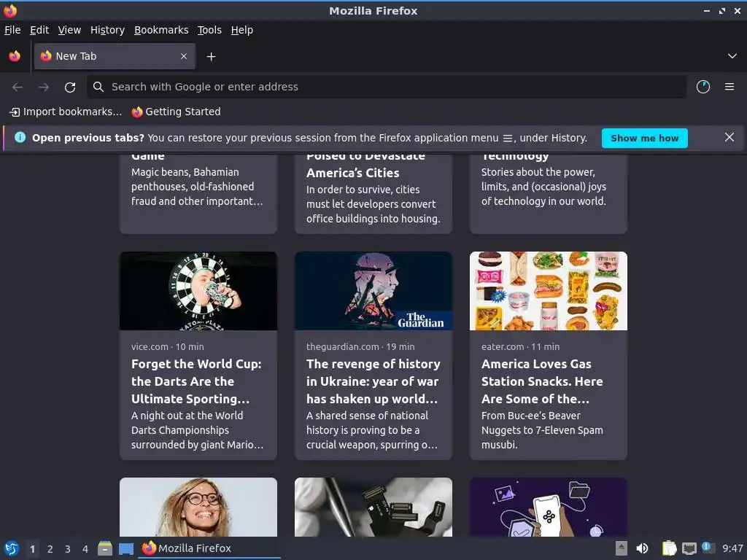Open the Edit menu

pos(39,30)
